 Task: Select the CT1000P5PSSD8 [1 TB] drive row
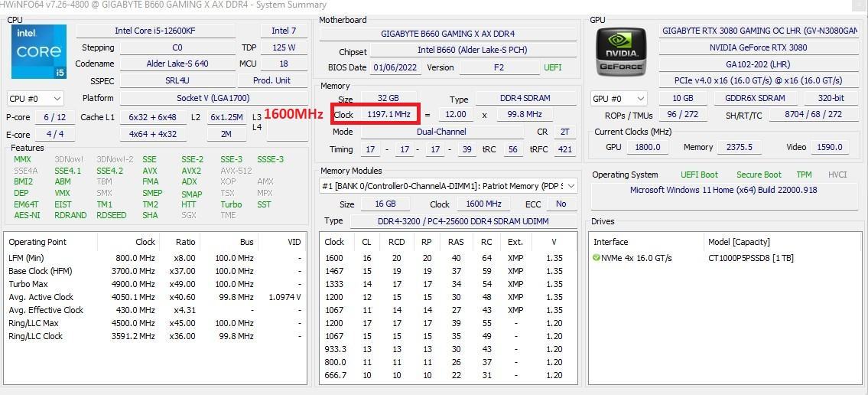point(724,258)
